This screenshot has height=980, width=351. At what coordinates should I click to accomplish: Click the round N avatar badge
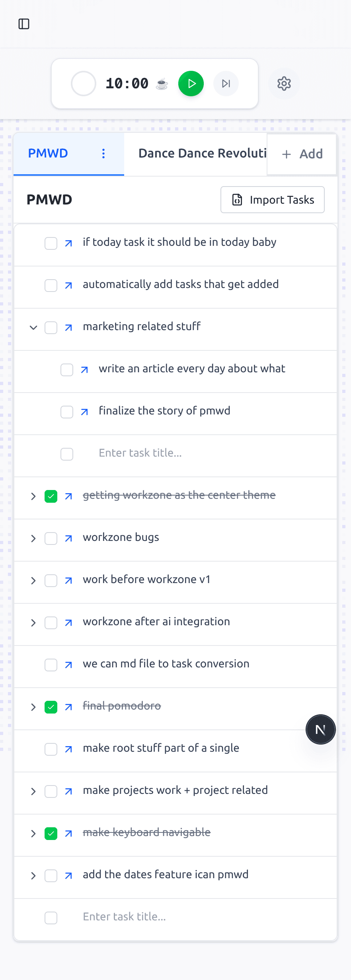tap(320, 729)
